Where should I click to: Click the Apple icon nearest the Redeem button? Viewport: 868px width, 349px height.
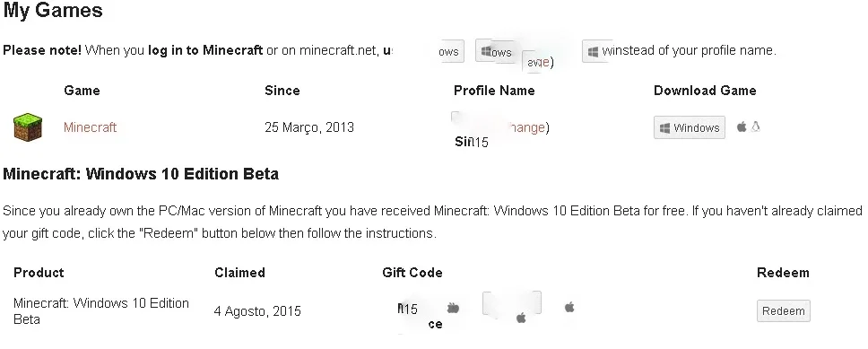569,307
